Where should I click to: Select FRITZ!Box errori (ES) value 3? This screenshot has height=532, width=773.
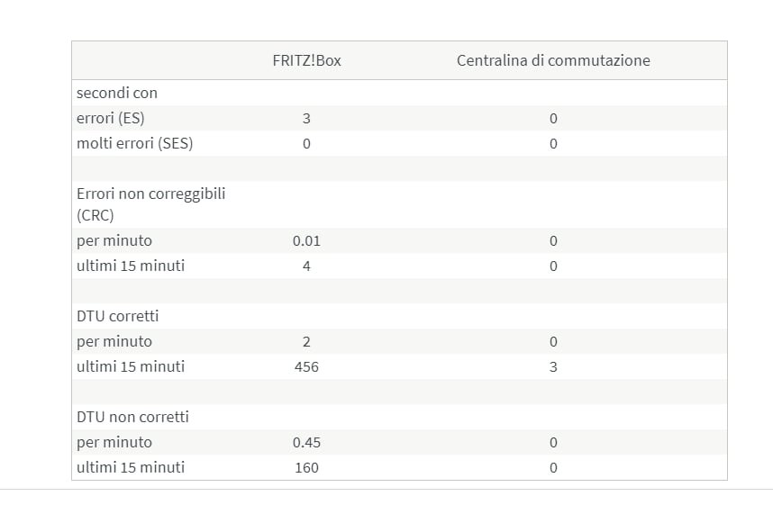tap(306, 118)
